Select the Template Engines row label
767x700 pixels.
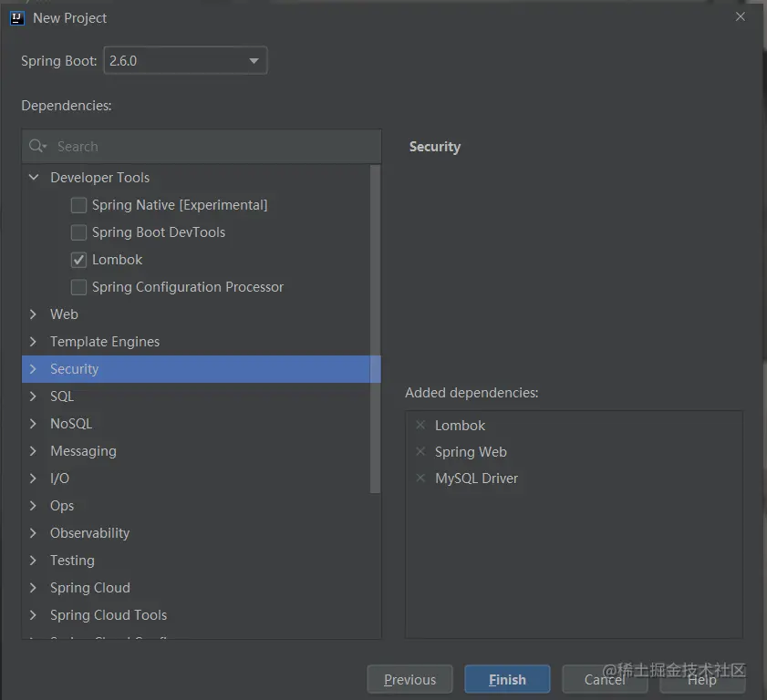point(105,342)
